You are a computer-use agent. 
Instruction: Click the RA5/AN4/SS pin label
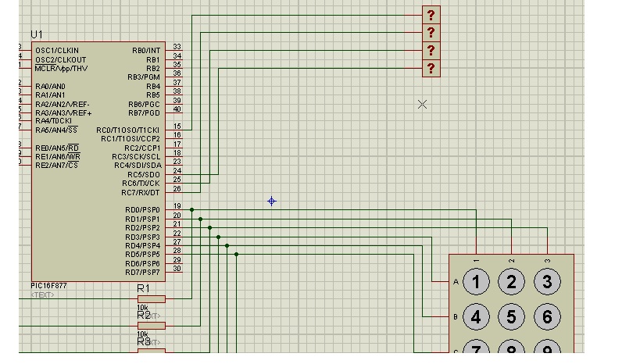click(x=56, y=130)
